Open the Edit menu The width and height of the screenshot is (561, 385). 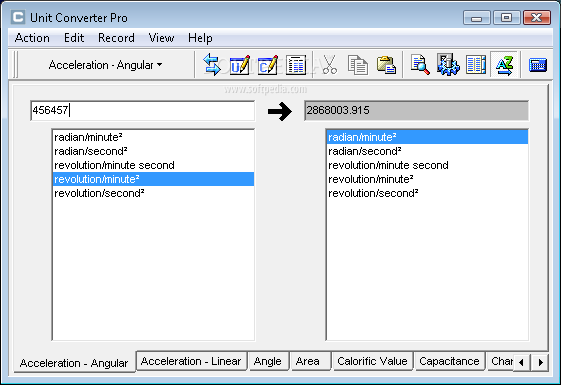click(74, 38)
